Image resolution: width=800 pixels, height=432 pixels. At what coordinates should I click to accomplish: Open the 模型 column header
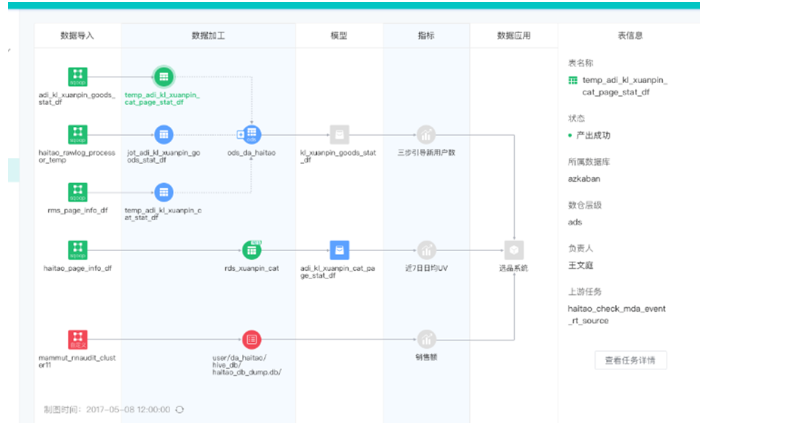(x=339, y=36)
